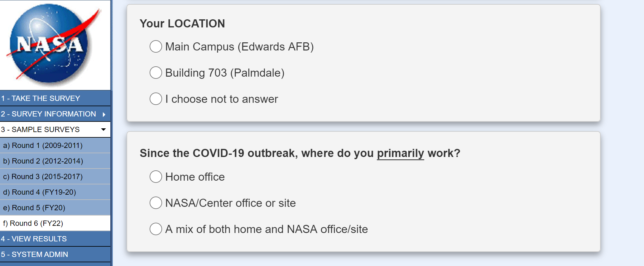644x266 pixels.
Task: Select Main Campus (Edwards AFB) location
Action: [x=156, y=47]
